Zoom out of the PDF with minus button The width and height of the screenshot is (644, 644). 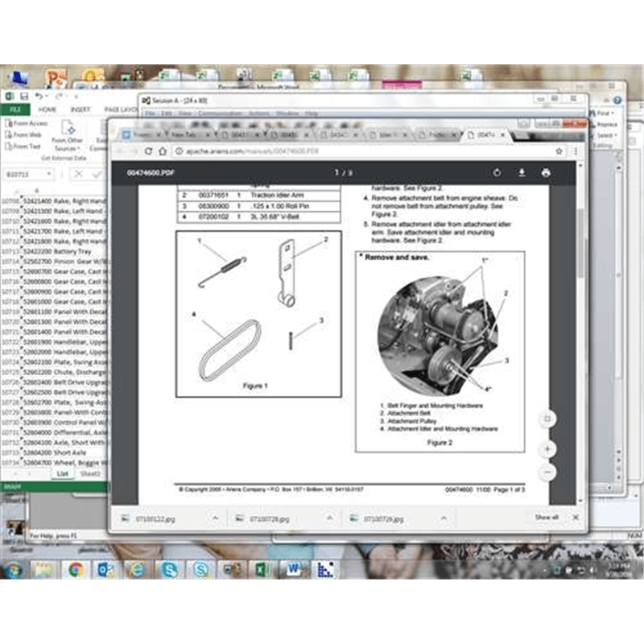(547, 471)
